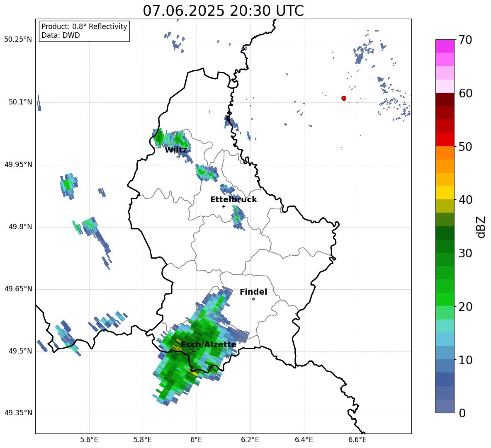The height and width of the screenshot is (448, 491).
Task: Click the 50 tick on the colorbar
Action: pyautogui.click(x=465, y=146)
